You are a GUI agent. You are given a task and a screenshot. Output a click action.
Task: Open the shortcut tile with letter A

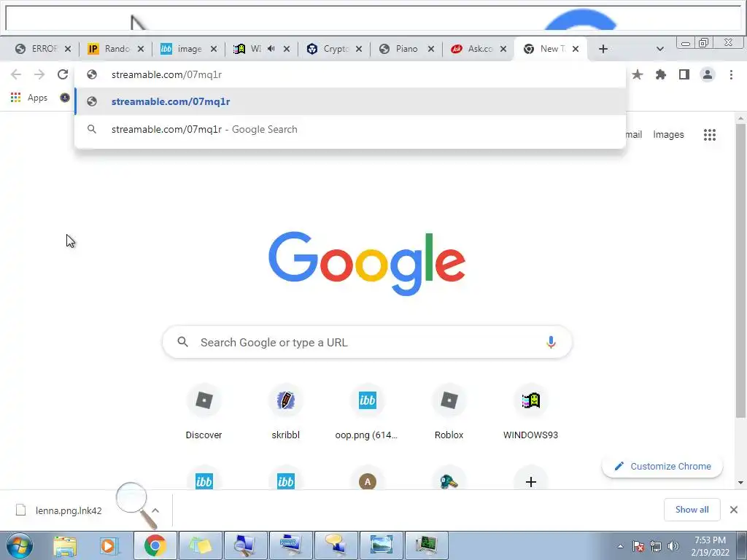368,481
